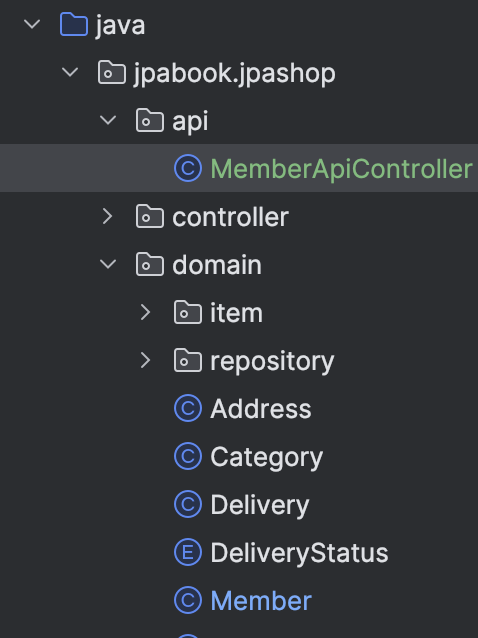Select the java folder label
478x638 pixels.
coord(120,25)
